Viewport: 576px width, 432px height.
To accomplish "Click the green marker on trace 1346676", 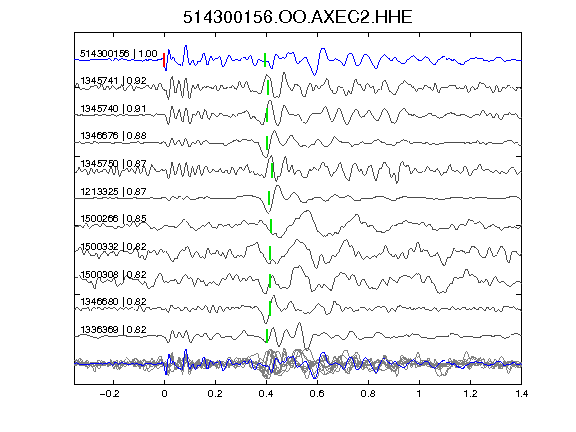I will [267, 143].
